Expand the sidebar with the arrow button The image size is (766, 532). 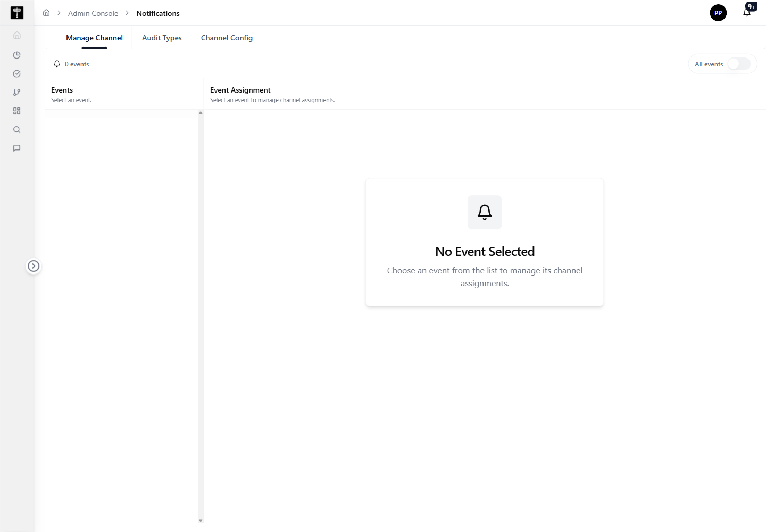click(34, 266)
